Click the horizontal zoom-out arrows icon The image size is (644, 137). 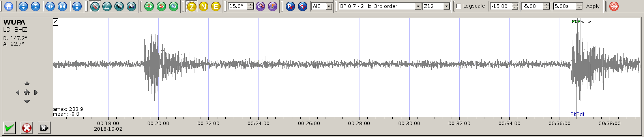coord(62,6)
